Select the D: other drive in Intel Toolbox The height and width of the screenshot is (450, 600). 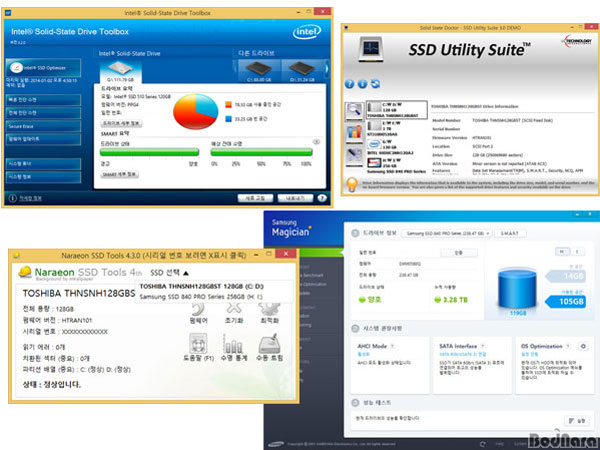pyautogui.click(x=302, y=72)
